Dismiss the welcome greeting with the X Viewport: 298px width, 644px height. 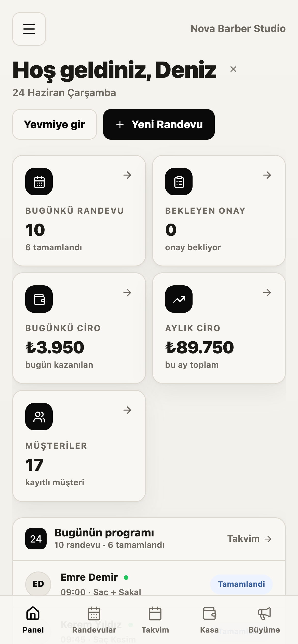(233, 69)
